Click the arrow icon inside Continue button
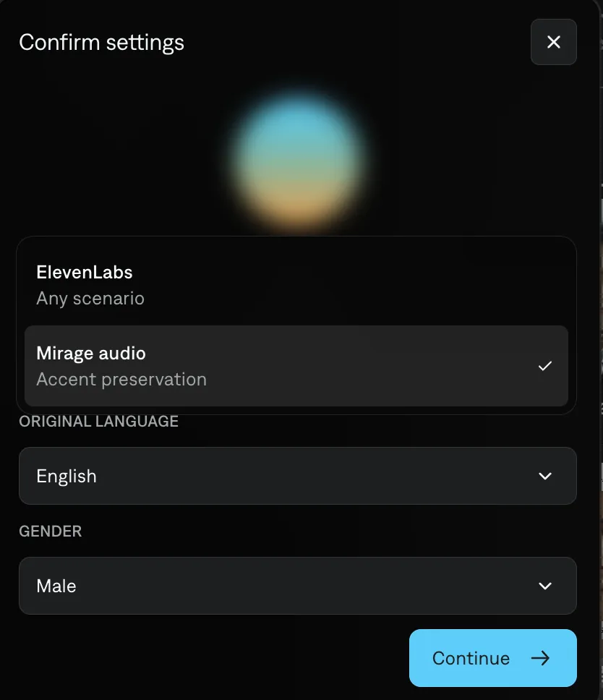The height and width of the screenshot is (700, 603). (x=539, y=658)
